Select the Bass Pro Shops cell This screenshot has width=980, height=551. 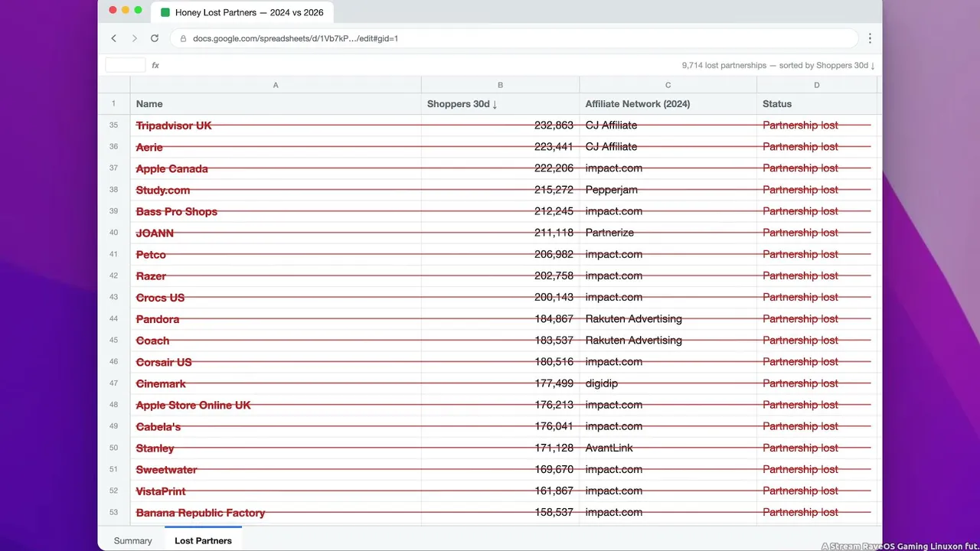click(276, 211)
